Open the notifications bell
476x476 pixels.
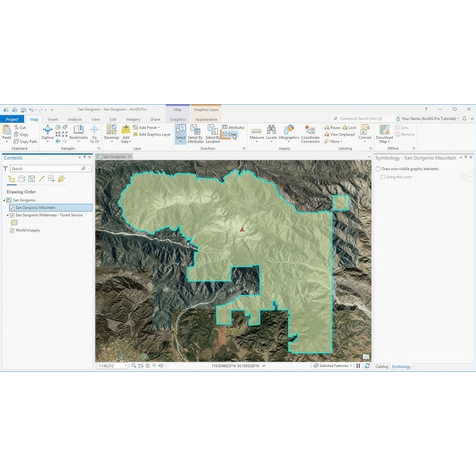tap(464, 119)
